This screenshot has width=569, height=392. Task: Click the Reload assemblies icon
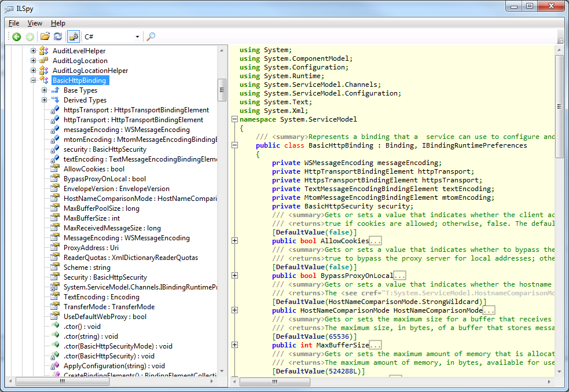point(57,36)
